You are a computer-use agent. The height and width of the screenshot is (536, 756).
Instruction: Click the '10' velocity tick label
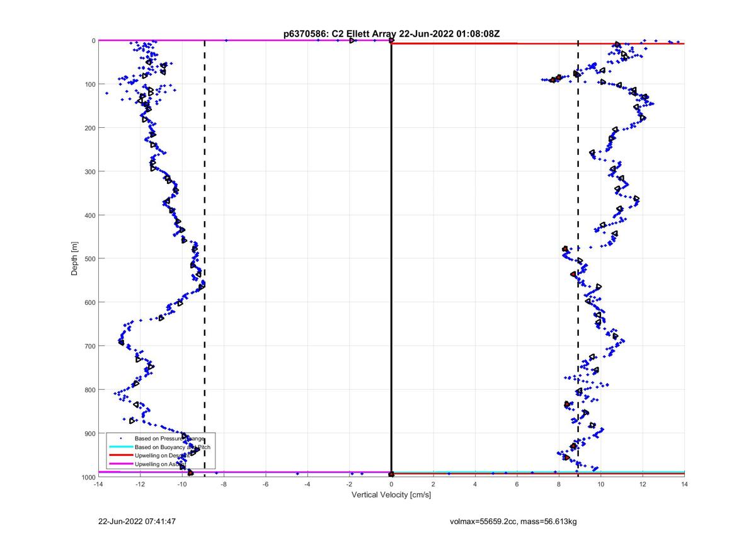coord(600,484)
